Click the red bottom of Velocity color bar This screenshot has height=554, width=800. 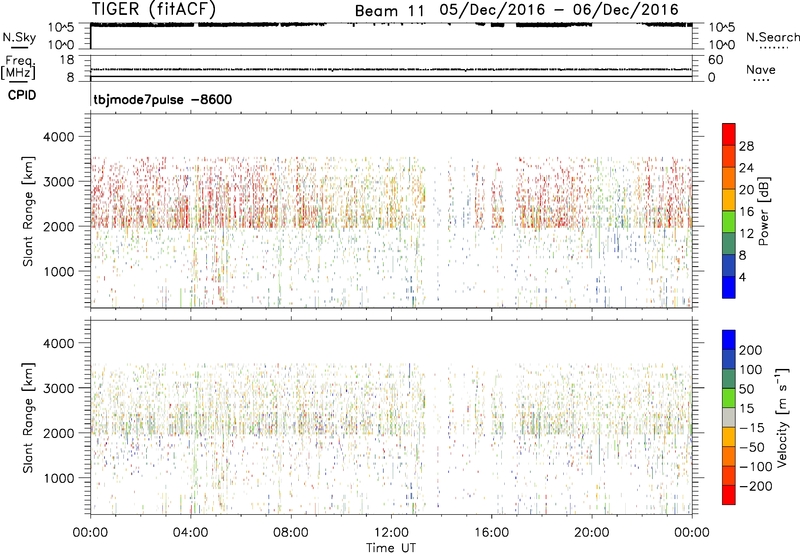729,495
